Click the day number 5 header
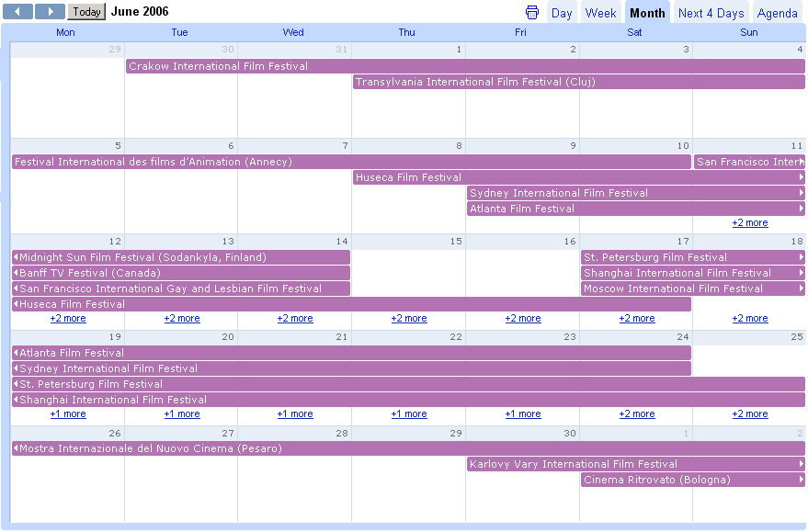This screenshot has height=532, width=808. [x=118, y=146]
